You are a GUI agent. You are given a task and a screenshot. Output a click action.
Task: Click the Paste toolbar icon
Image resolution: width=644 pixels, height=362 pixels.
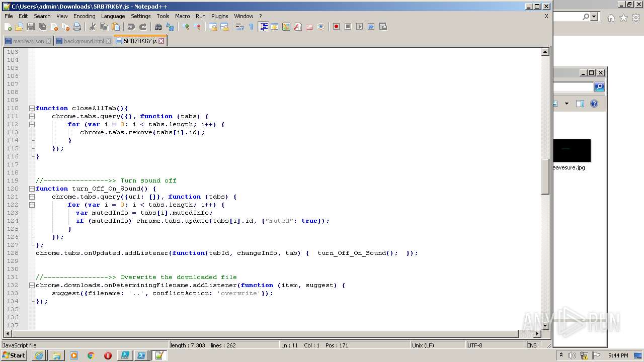coord(116,27)
